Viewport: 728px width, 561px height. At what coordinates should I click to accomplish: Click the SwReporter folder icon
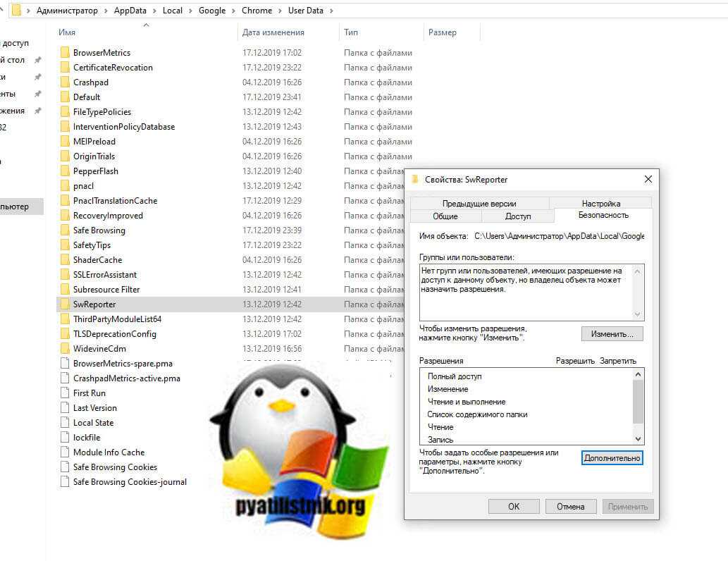click(65, 304)
